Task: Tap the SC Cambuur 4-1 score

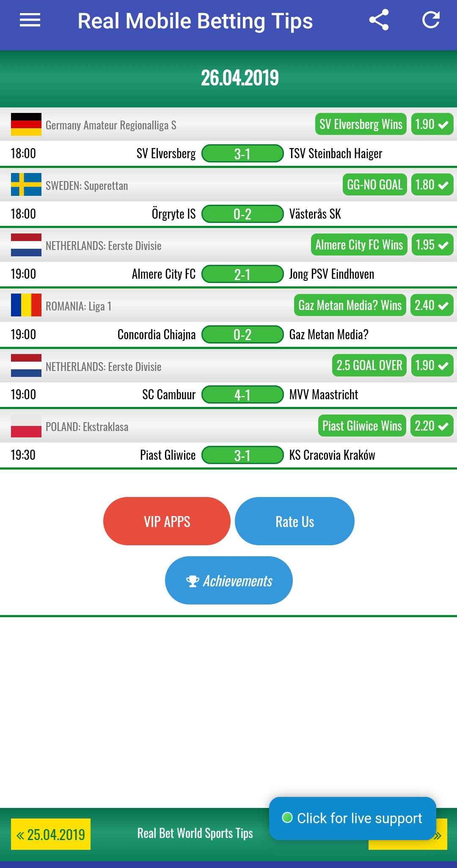Action: click(x=242, y=395)
